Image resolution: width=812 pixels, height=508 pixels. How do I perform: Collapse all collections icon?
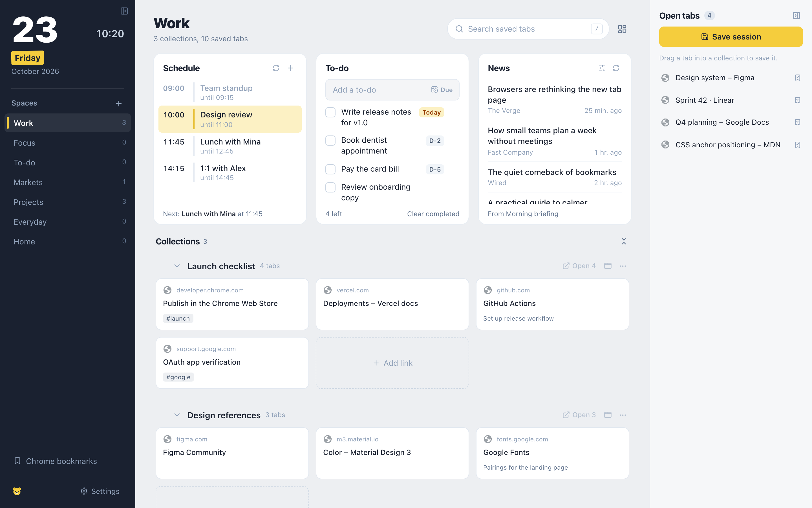point(624,241)
